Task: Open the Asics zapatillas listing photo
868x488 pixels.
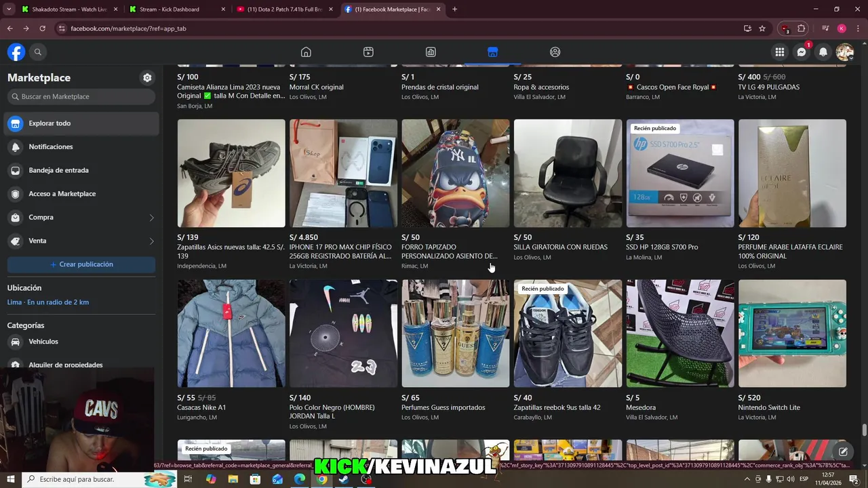Action: point(231,174)
